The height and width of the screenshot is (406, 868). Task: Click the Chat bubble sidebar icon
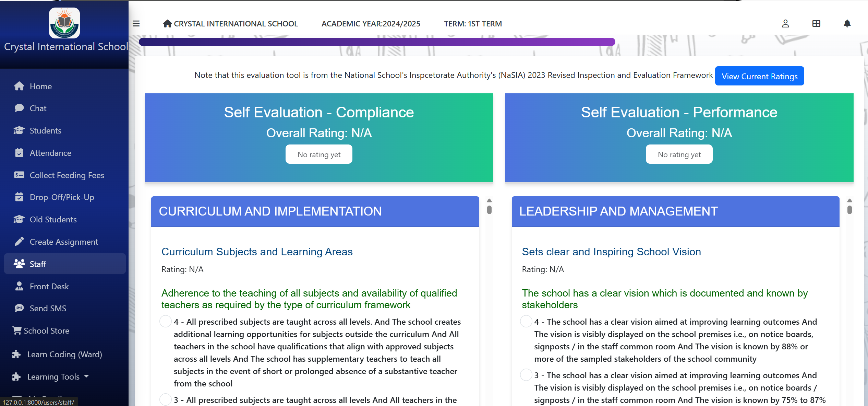[19, 108]
